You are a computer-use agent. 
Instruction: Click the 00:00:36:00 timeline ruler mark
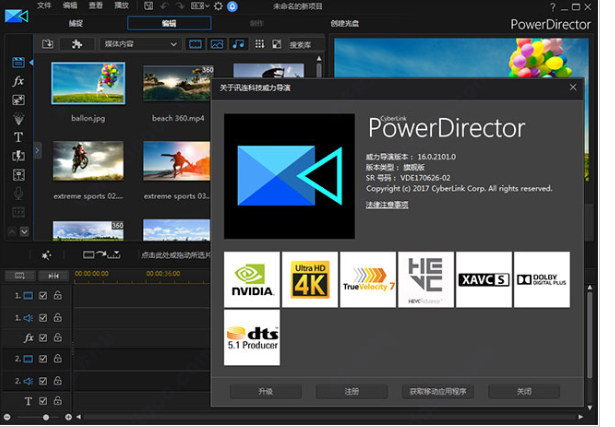(x=163, y=274)
